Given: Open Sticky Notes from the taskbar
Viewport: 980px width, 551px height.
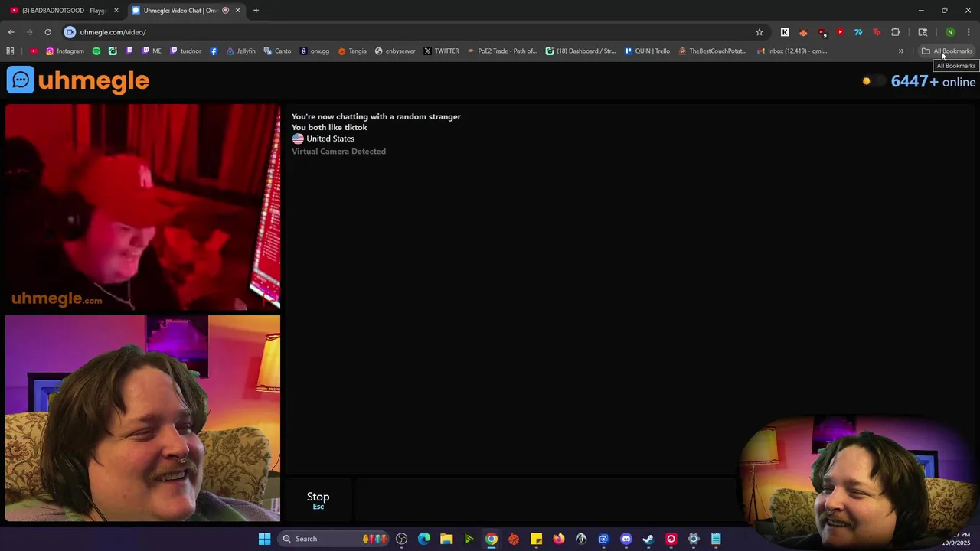Looking at the screenshot, I should click(537, 539).
